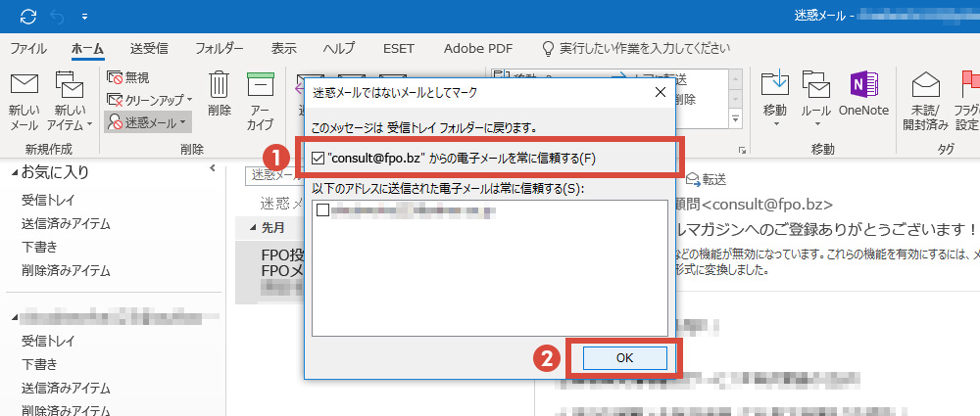The height and width of the screenshot is (416, 980).
Task: Select the ホーム ribbon tab
Action: pos(87,48)
